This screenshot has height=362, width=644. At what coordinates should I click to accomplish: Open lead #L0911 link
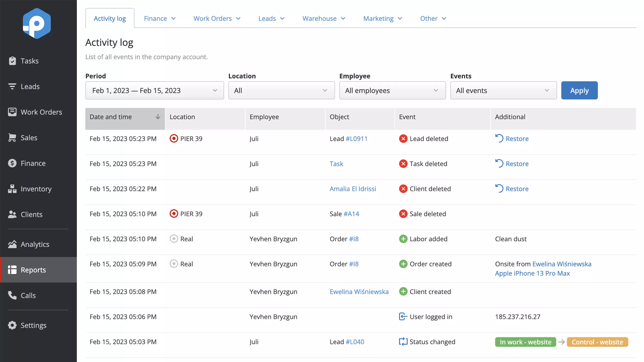click(356, 139)
